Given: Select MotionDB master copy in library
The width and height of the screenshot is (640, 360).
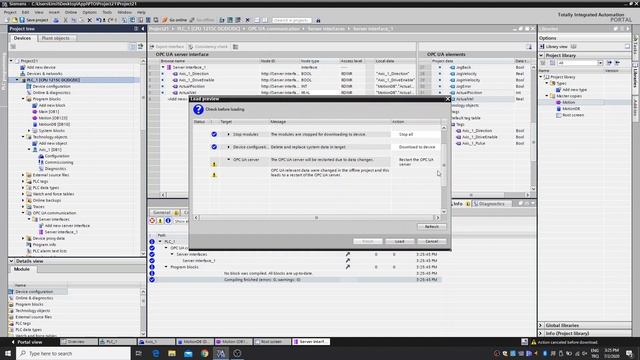Looking at the screenshot, I should (571, 109).
